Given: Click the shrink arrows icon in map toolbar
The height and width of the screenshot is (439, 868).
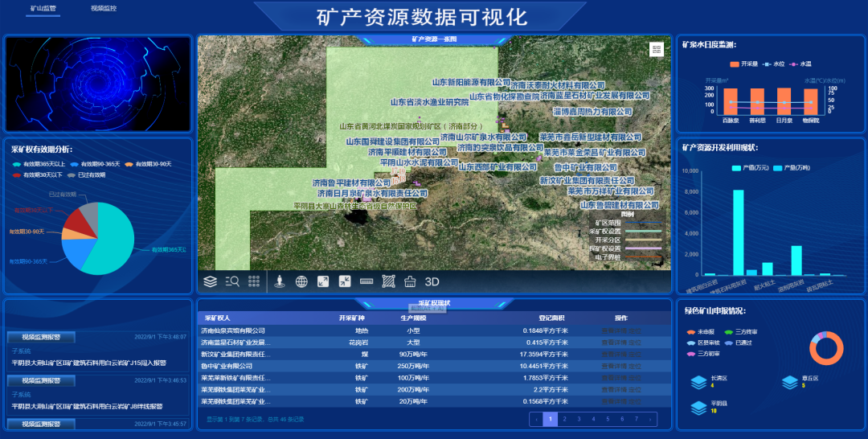Looking at the screenshot, I should (x=344, y=281).
